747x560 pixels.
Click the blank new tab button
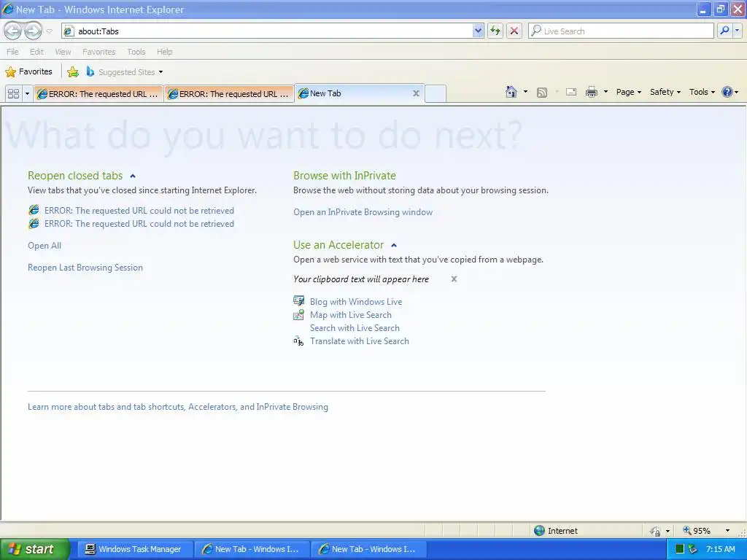coord(435,94)
